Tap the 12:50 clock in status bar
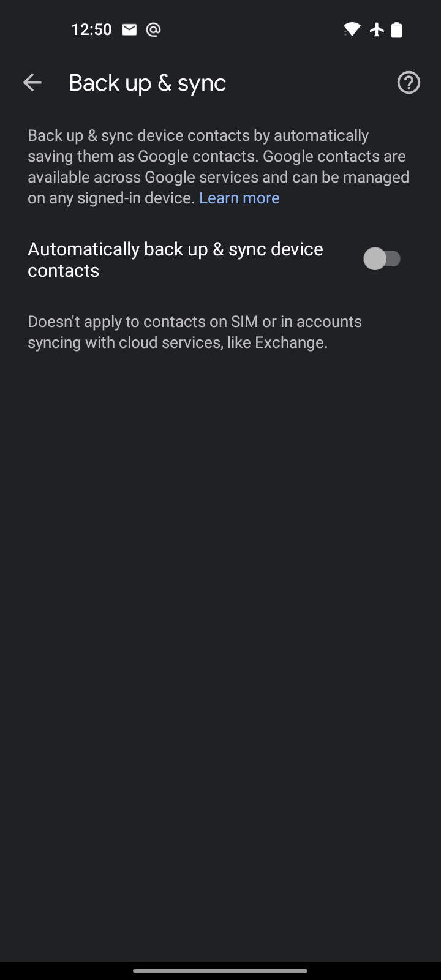Image resolution: width=441 pixels, height=980 pixels. pyautogui.click(x=92, y=29)
